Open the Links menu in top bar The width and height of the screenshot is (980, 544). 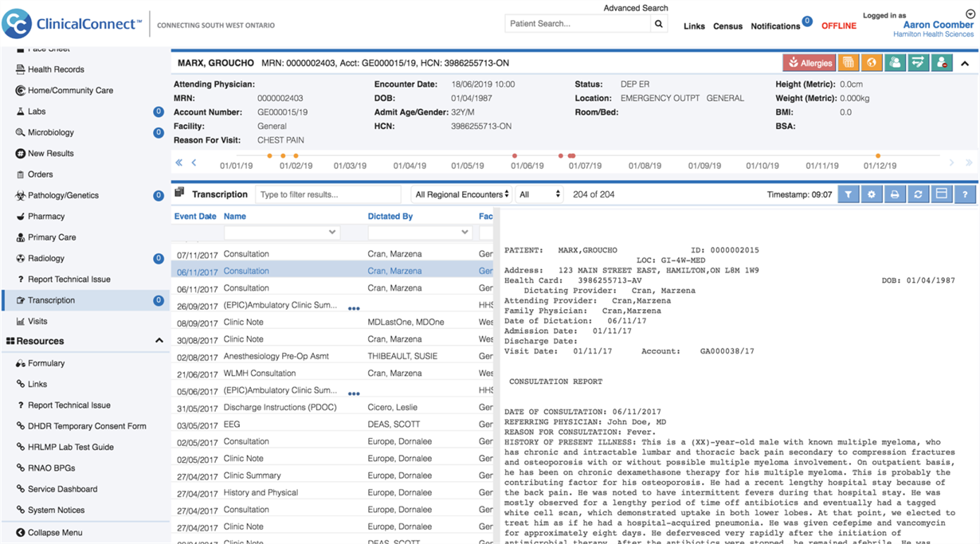694,26
